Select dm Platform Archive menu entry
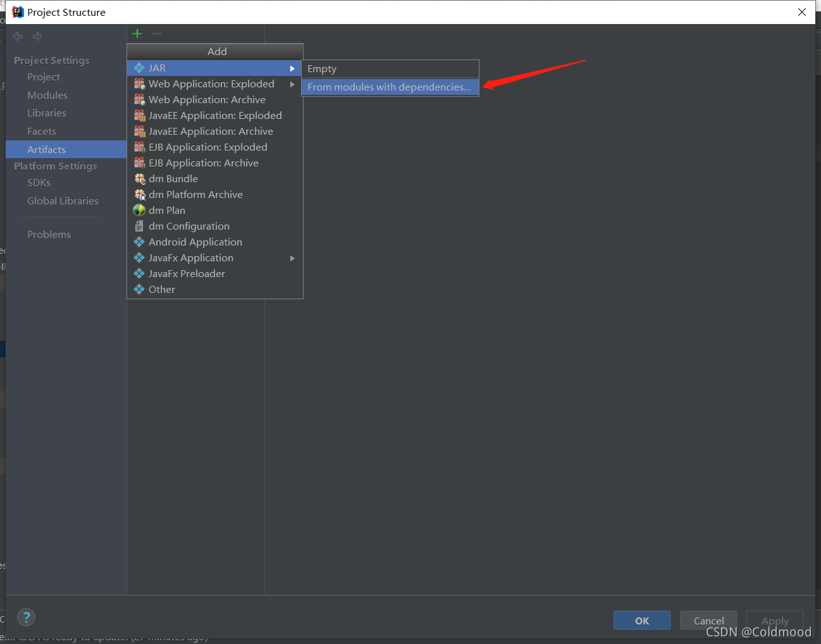This screenshot has width=821, height=644. pyautogui.click(x=215, y=194)
